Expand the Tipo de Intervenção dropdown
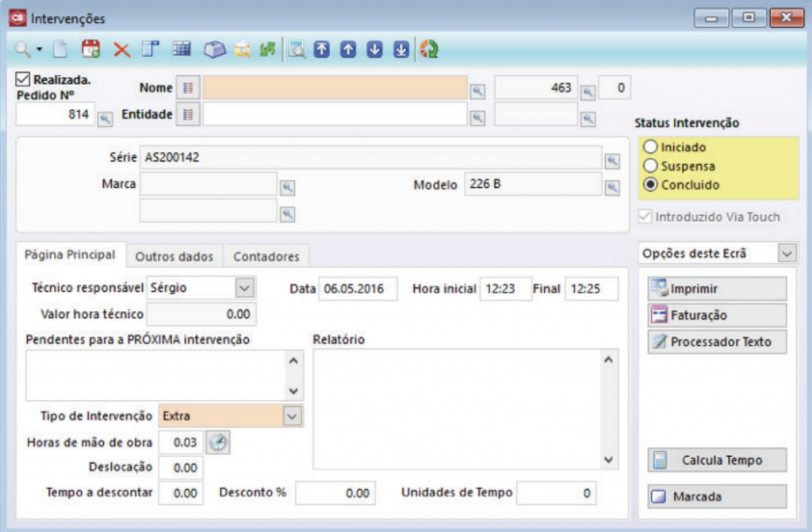 tap(292, 416)
